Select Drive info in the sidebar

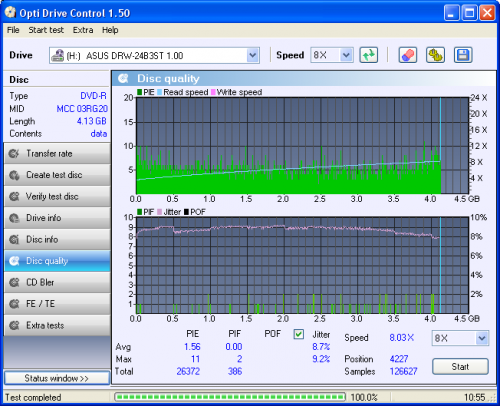click(57, 218)
